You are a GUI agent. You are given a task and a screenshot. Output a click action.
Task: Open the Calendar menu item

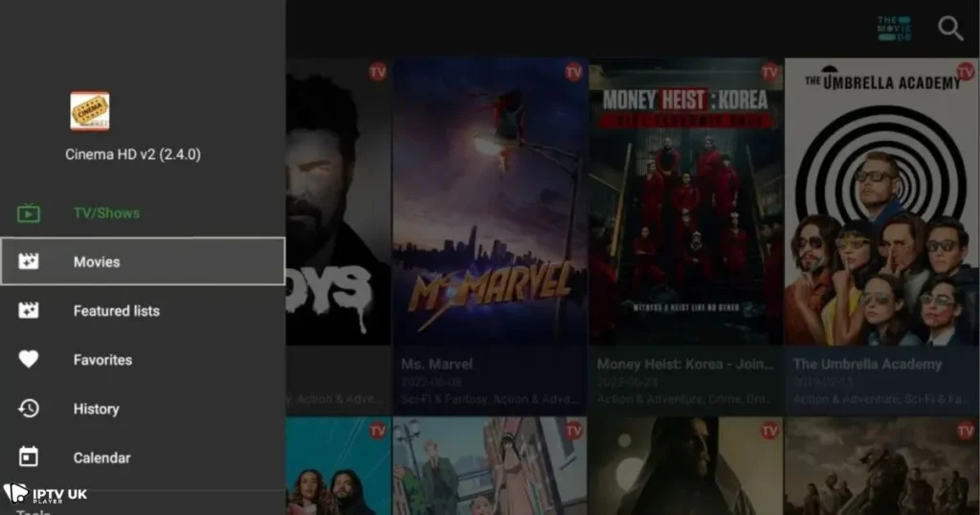[x=143, y=458]
